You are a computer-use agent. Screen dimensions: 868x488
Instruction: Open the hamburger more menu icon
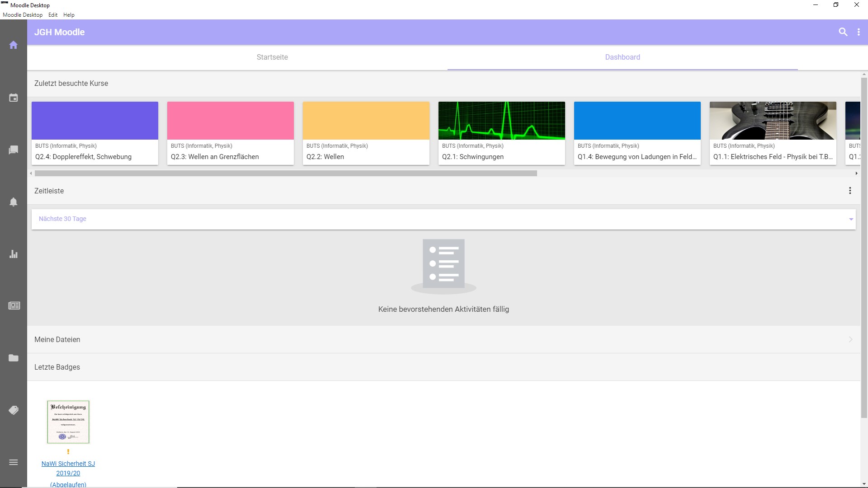coord(14,462)
